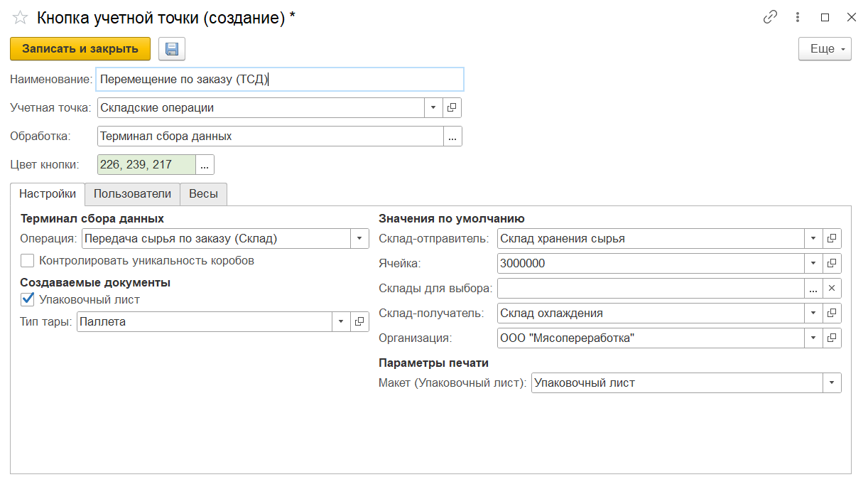Image resolution: width=868 pixels, height=482 pixels.
Task: Copy link using chain link icon
Action: coord(770,18)
